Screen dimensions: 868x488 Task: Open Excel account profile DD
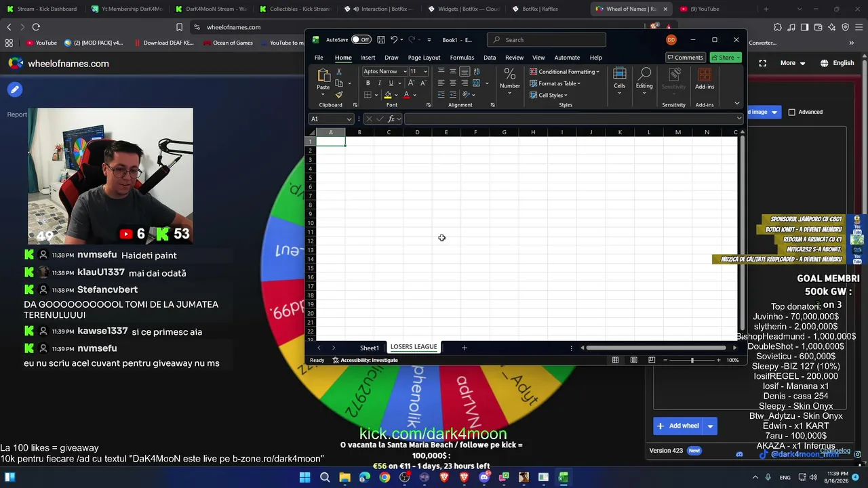click(671, 40)
